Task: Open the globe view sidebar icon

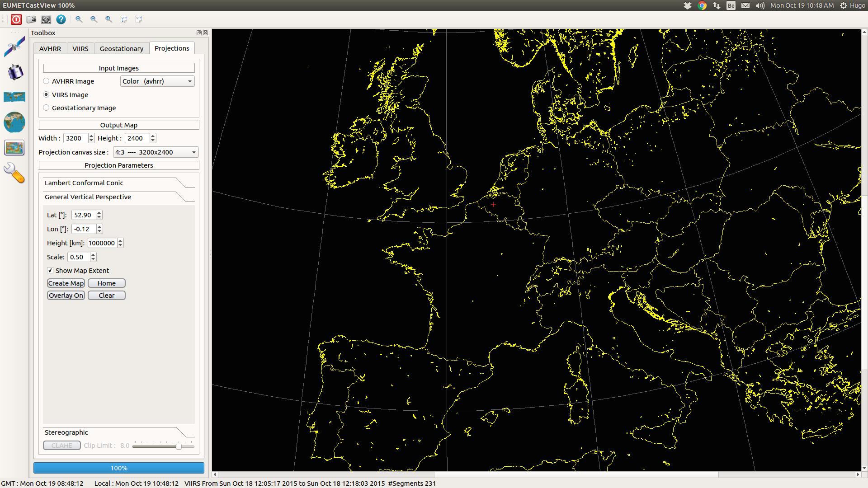Action: (14, 122)
